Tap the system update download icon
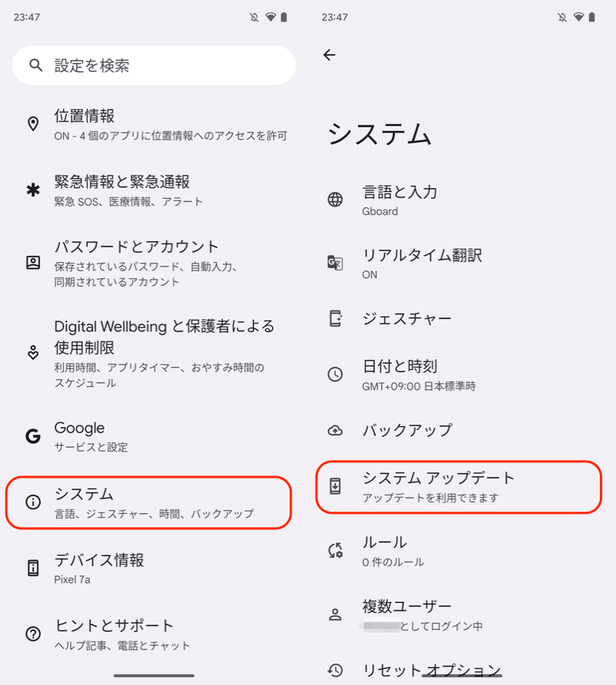 (x=335, y=486)
